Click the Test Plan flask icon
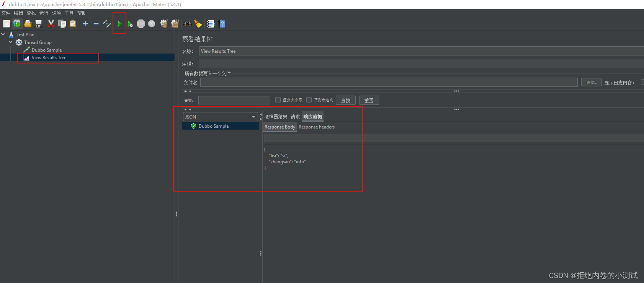The width and height of the screenshot is (644, 283). 11,34
